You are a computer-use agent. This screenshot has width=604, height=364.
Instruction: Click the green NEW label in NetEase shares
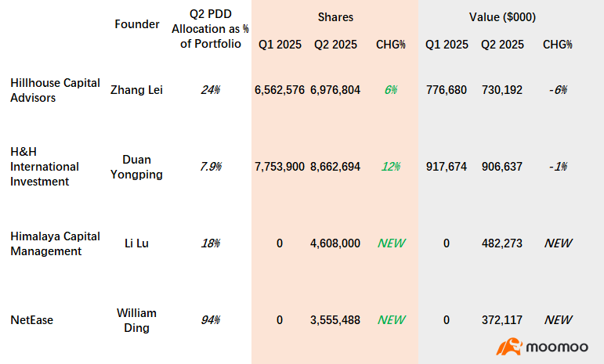[391, 319]
